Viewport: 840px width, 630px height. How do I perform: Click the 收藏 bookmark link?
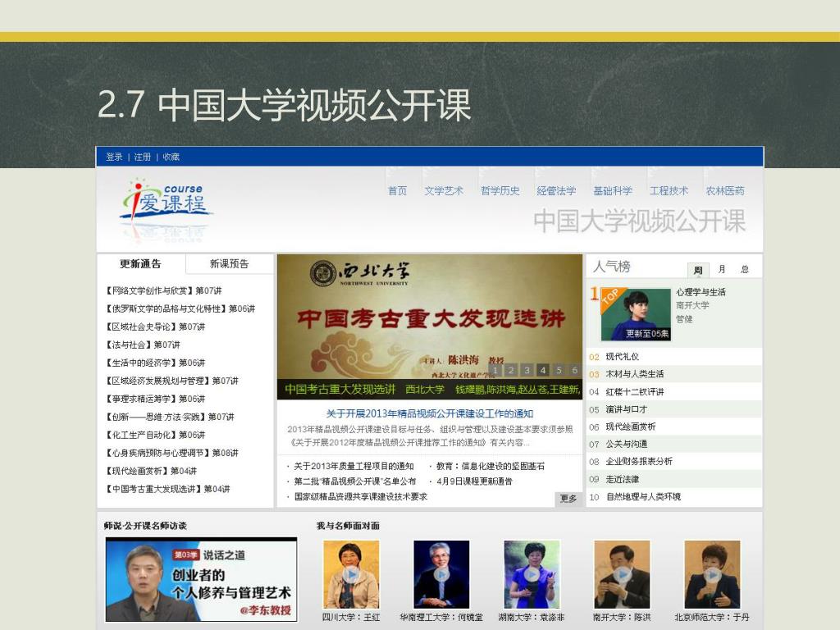(x=171, y=157)
